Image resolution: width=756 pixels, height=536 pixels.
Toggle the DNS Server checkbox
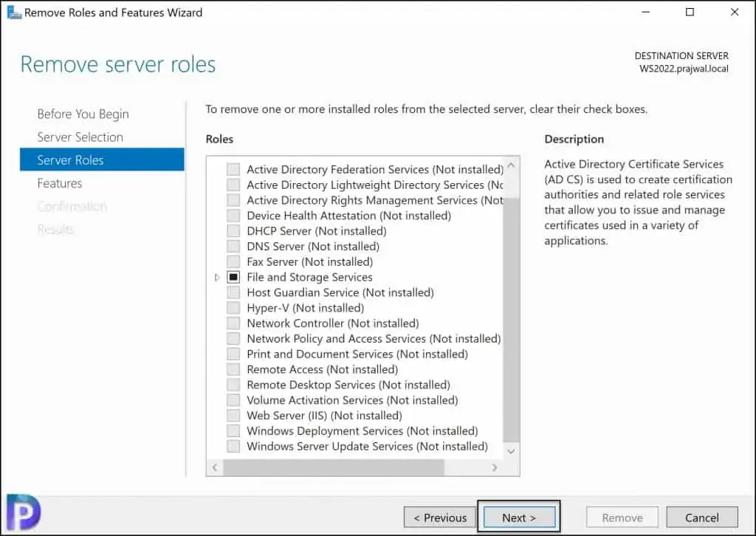point(233,247)
